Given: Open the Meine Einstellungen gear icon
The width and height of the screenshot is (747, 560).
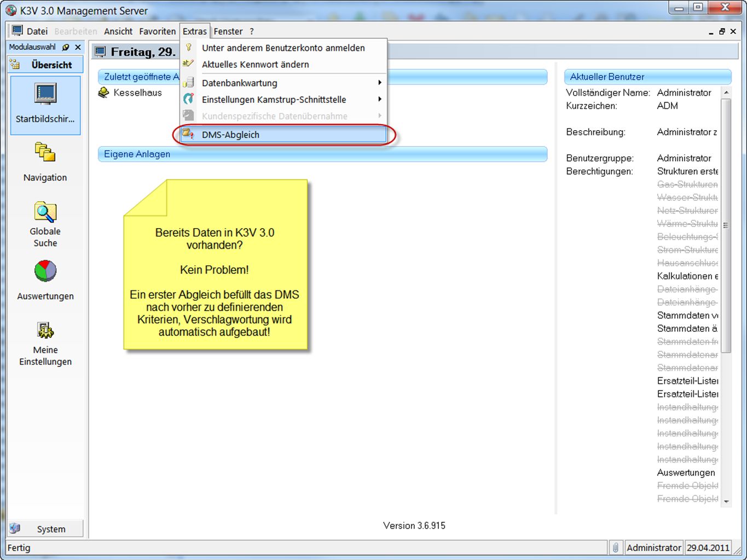Looking at the screenshot, I should pos(45,330).
